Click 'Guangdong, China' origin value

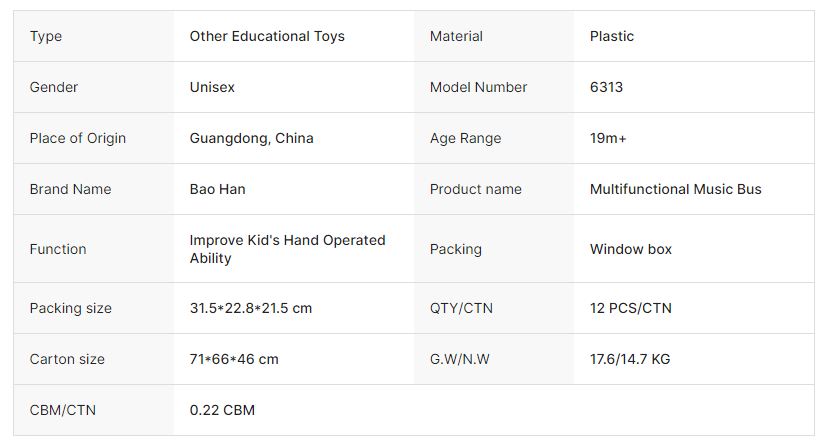tap(251, 138)
